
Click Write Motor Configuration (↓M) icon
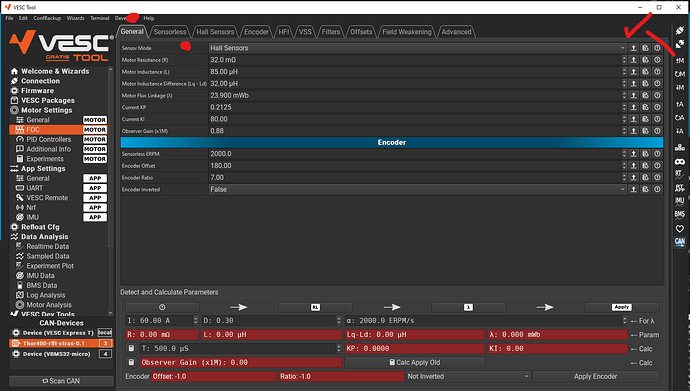pos(680,88)
